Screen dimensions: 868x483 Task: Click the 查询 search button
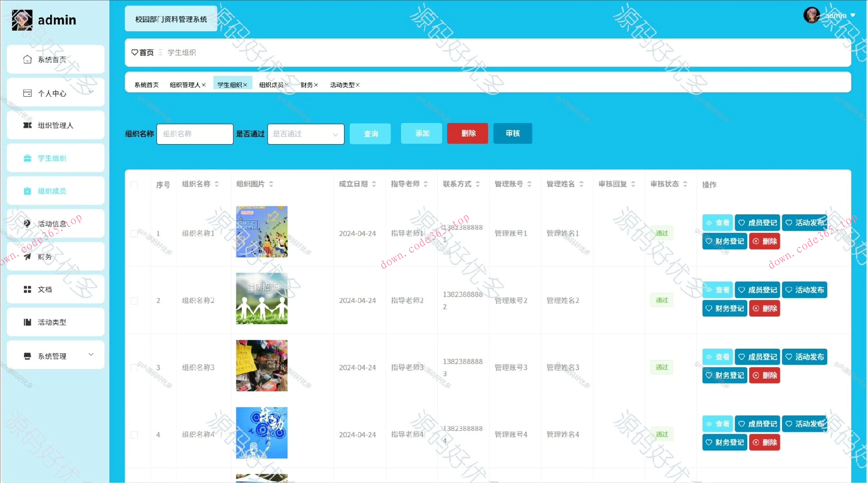pyautogui.click(x=370, y=133)
